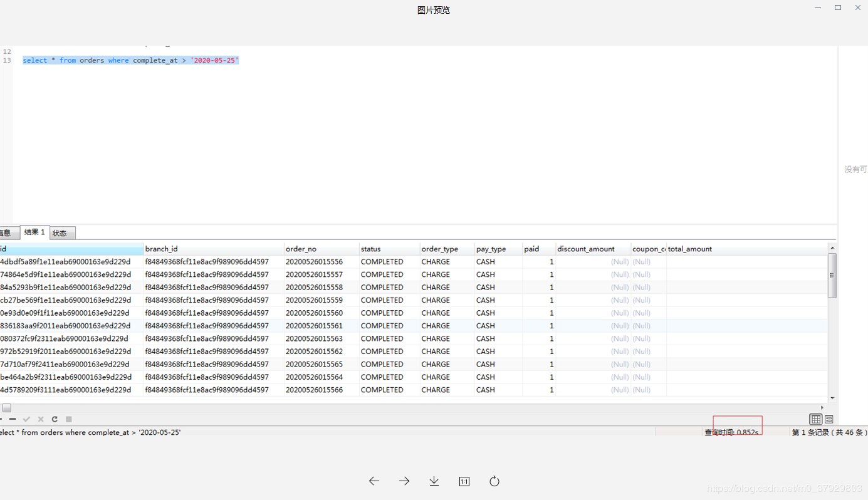Go to the previous image with left arrow
The image size is (868, 500).
[x=374, y=481]
